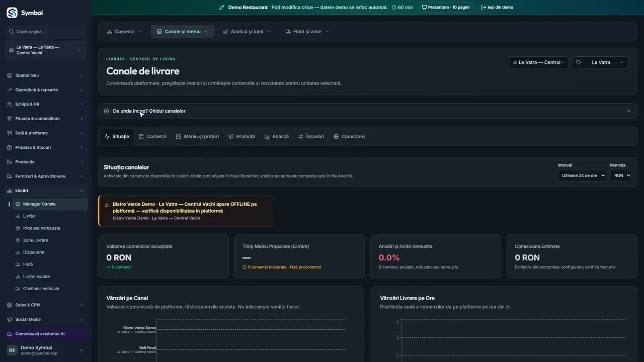Click the Zone Livrare pin icon
This screenshot has height=362, width=644.
[18, 240]
